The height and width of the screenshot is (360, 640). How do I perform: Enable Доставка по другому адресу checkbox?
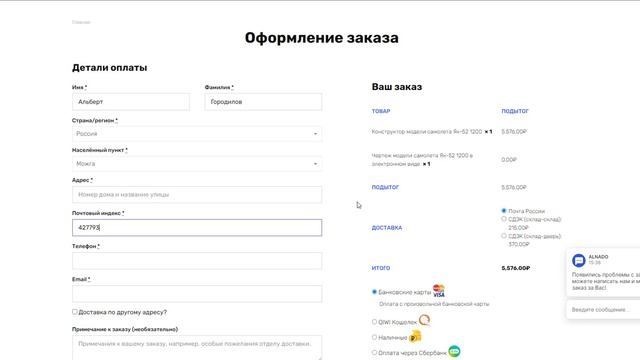[x=75, y=311]
